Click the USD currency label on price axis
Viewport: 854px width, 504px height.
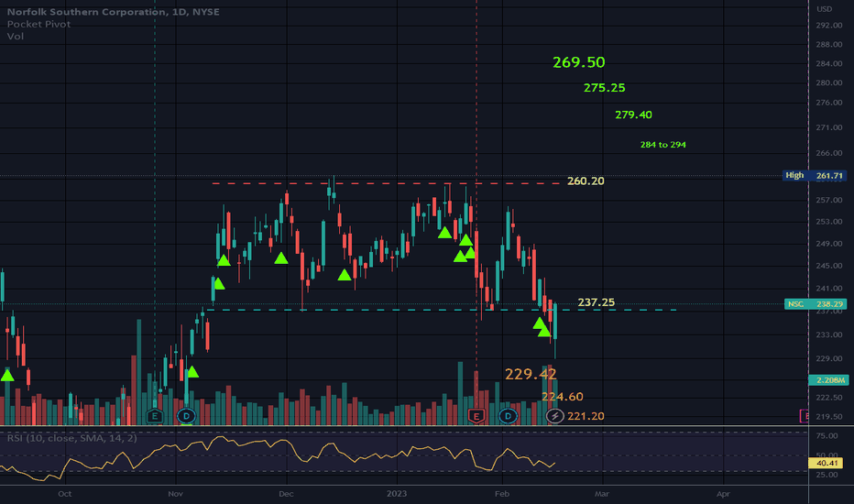(x=824, y=9)
